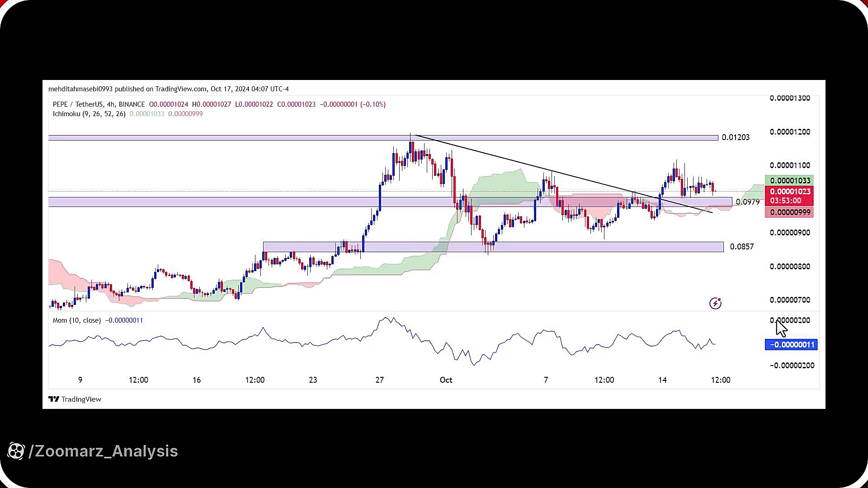
Task: Select the Mom (10, close) indicator label
Action: pyautogui.click(x=77, y=320)
